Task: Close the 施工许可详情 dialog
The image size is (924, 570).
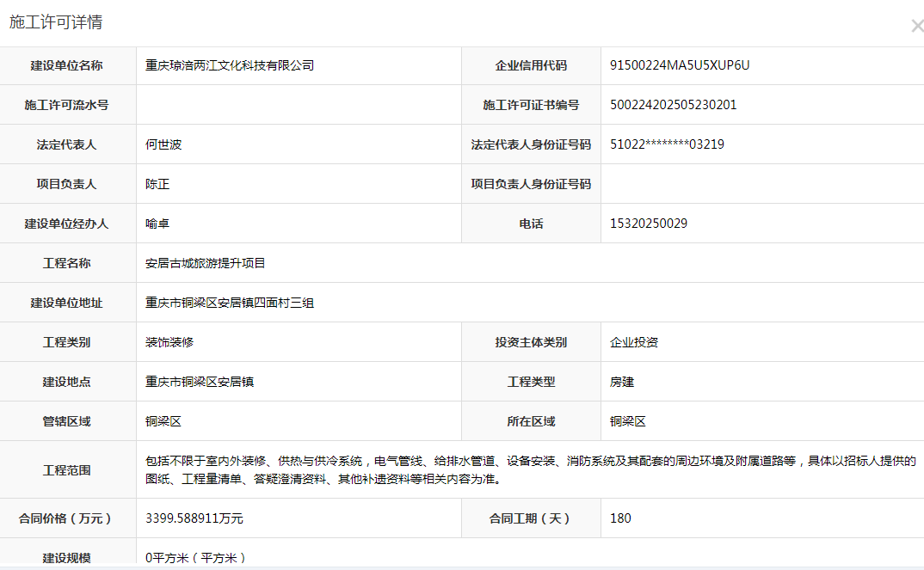Action: [916, 27]
